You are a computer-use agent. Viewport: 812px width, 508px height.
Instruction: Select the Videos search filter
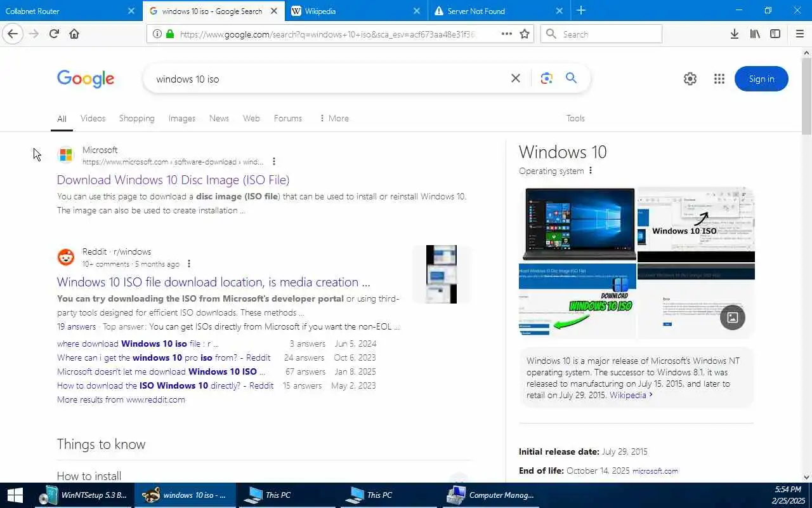pyautogui.click(x=93, y=118)
